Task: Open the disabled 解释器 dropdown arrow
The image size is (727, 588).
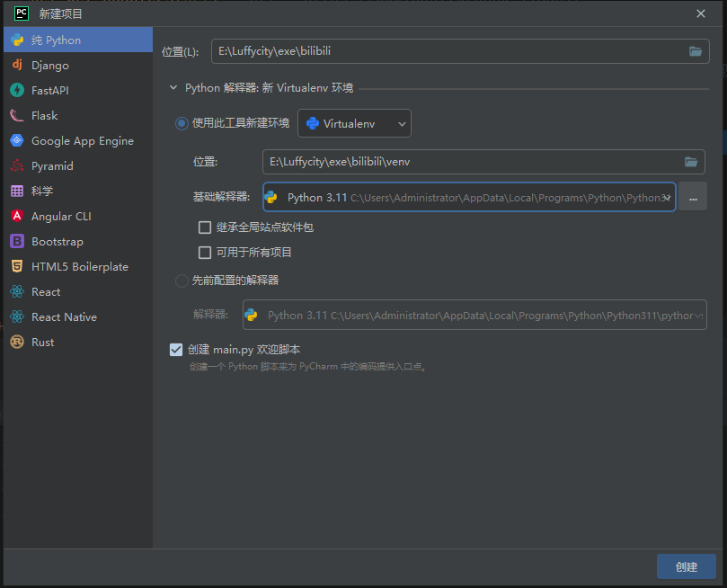Action: (699, 316)
